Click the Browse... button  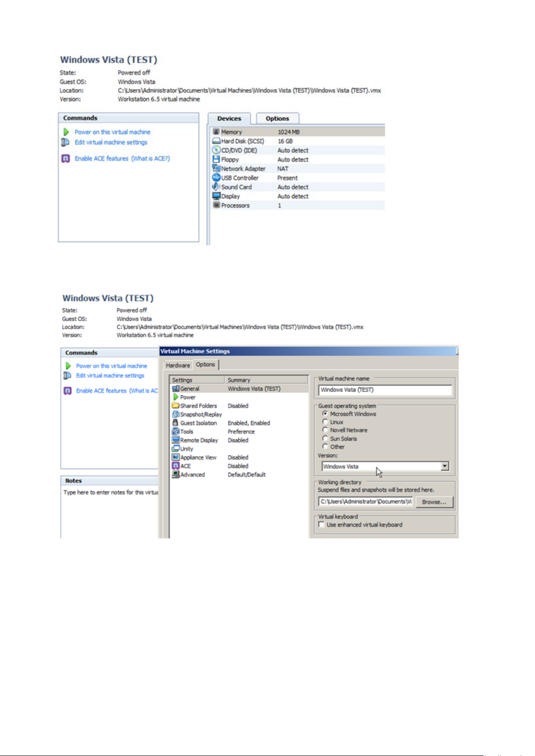[x=434, y=502]
